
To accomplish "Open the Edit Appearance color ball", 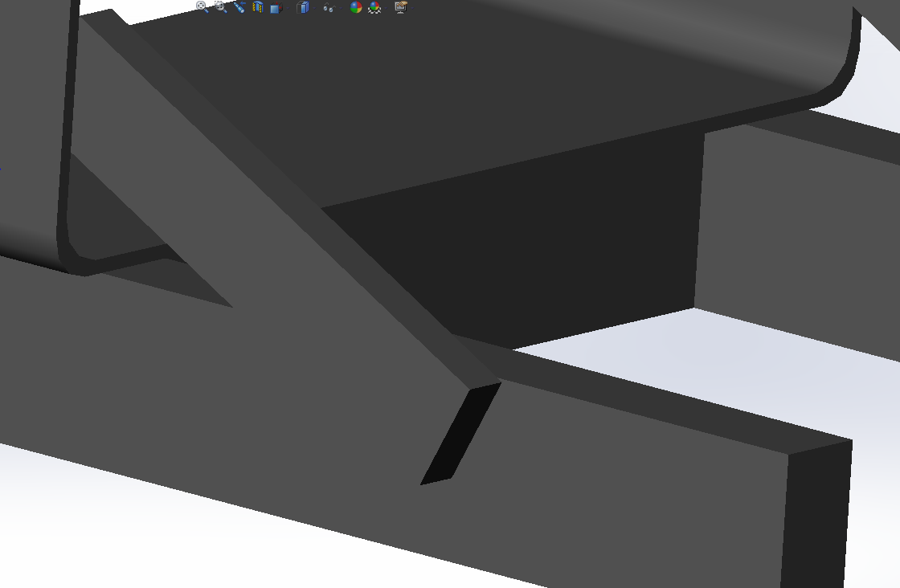I will click(356, 7).
